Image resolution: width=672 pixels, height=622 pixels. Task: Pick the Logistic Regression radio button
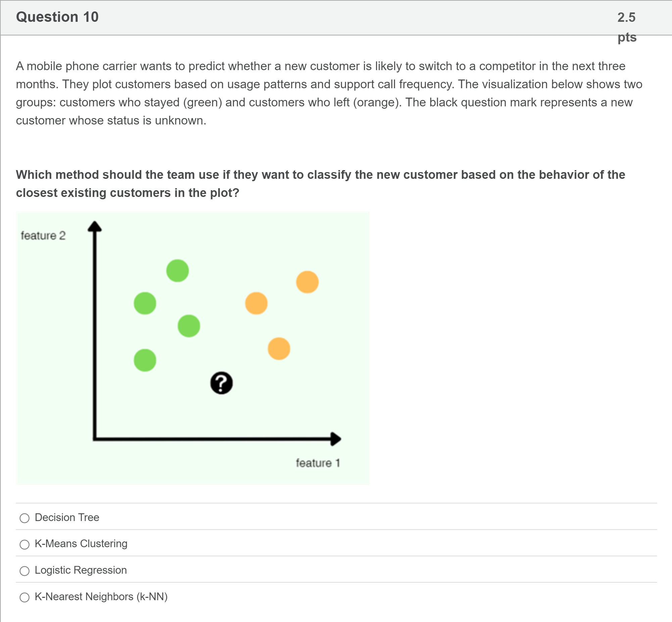tap(25, 571)
